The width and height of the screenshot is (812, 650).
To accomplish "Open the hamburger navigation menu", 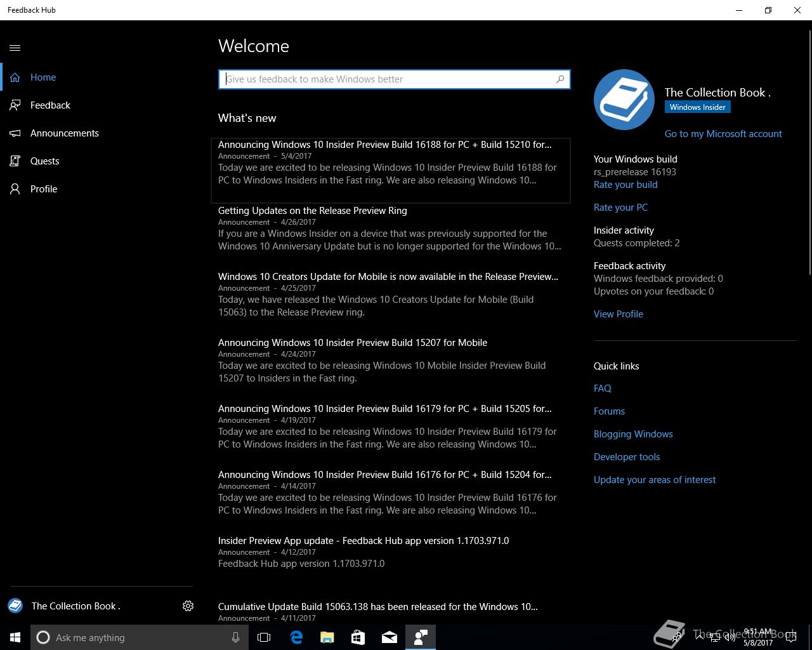I will click(15, 48).
